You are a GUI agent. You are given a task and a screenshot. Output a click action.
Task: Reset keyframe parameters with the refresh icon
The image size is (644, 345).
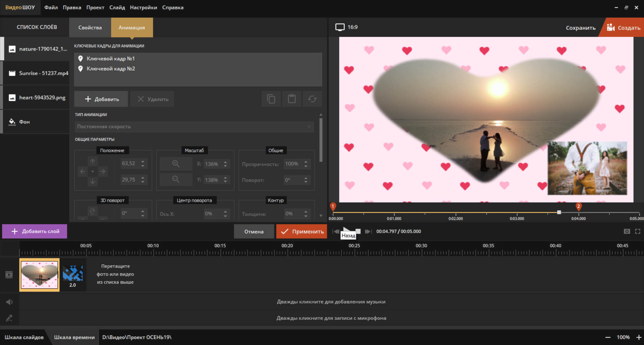click(312, 99)
